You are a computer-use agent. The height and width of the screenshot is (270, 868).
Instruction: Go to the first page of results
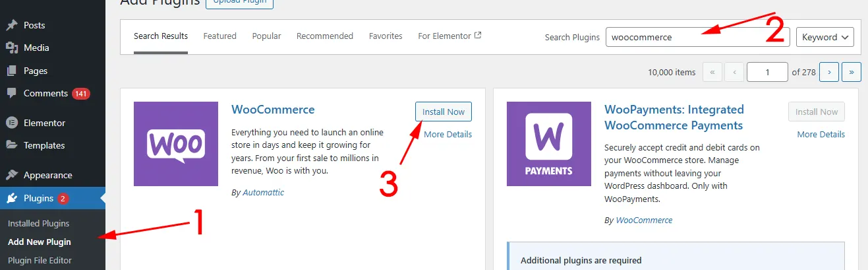[x=712, y=72]
